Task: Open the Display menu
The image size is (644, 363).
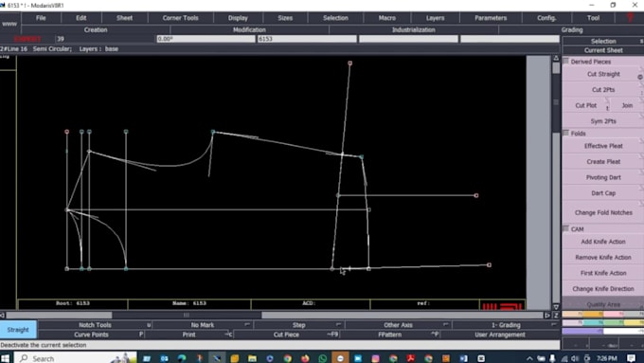Action: pyautogui.click(x=238, y=18)
